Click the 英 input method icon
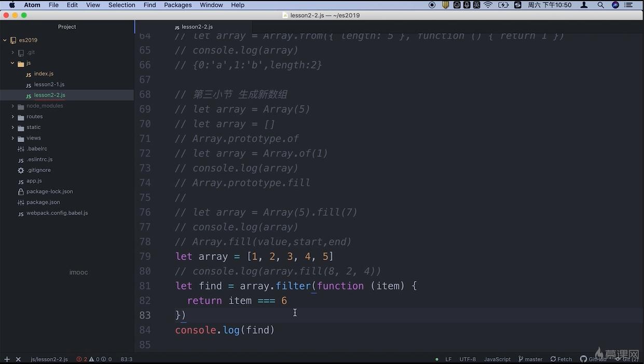644x364 pixels. point(477,5)
